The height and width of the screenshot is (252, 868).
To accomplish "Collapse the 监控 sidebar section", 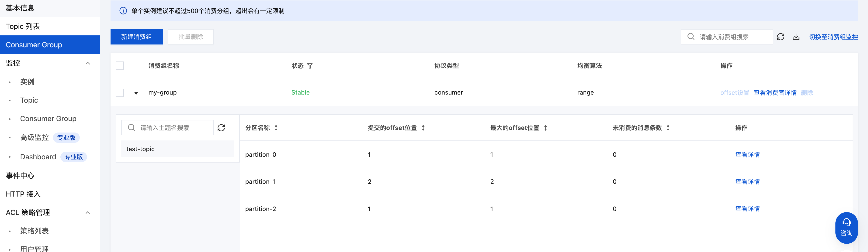I will point(88,63).
